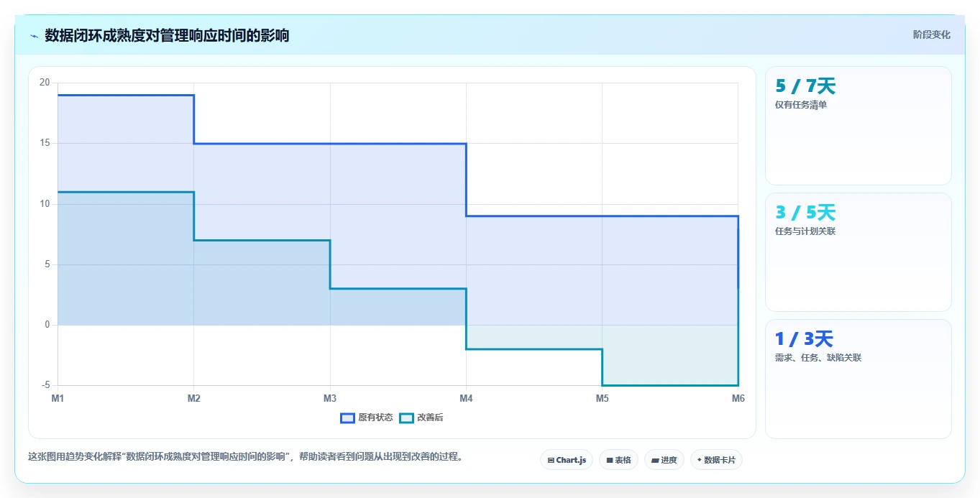Image resolution: width=980 pixels, height=498 pixels.
Task: Click the 表格 tag square icon
Action: click(610, 460)
